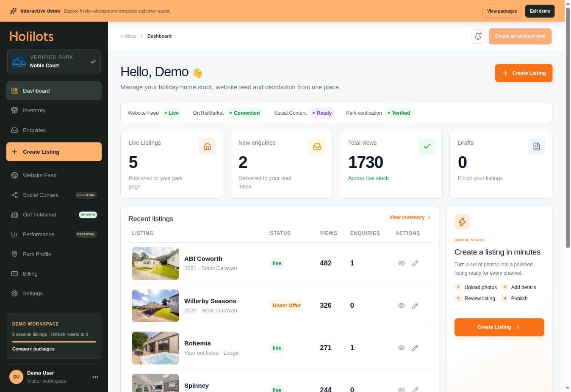
Task: Click the page vertical scrollbar
Action: 568,127
